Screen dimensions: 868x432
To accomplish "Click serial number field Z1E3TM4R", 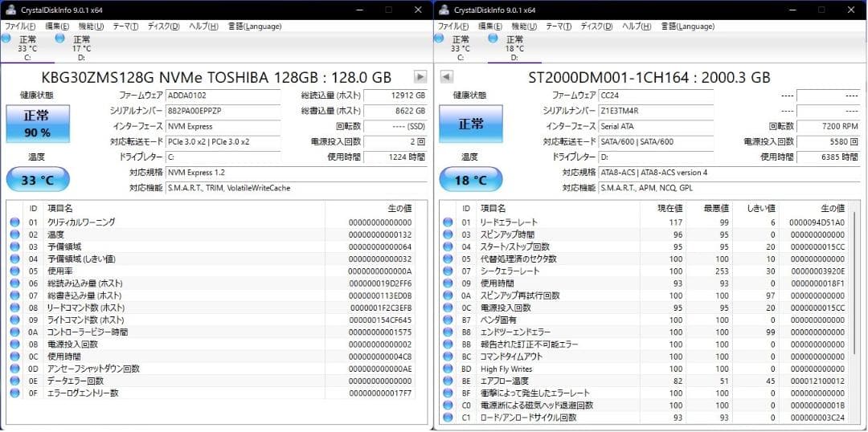I will point(656,111).
